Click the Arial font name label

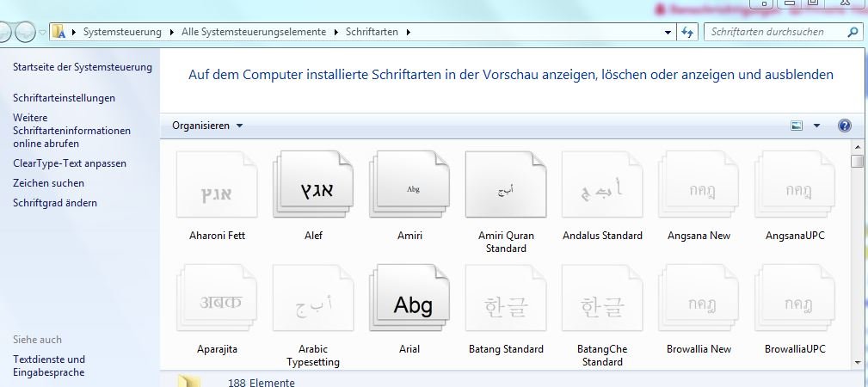point(409,349)
